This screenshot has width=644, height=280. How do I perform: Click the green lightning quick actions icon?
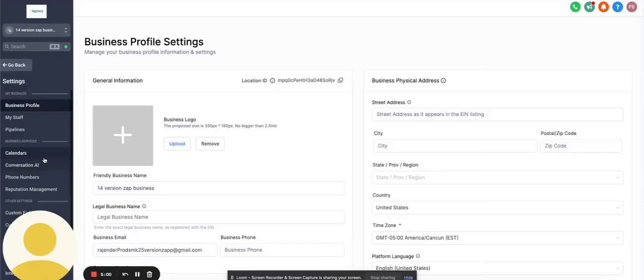tap(65, 47)
